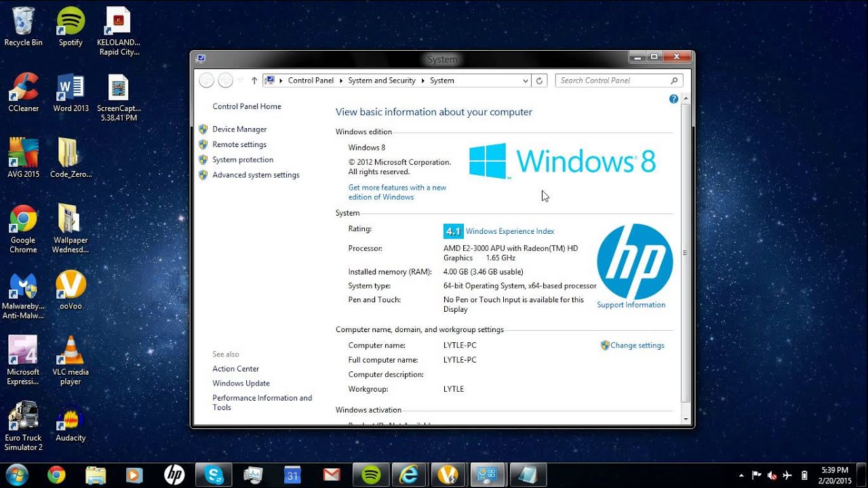Click System and Security in the breadcrumb
Image resolution: width=868 pixels, height=488 pixels.
coord(382,81)
